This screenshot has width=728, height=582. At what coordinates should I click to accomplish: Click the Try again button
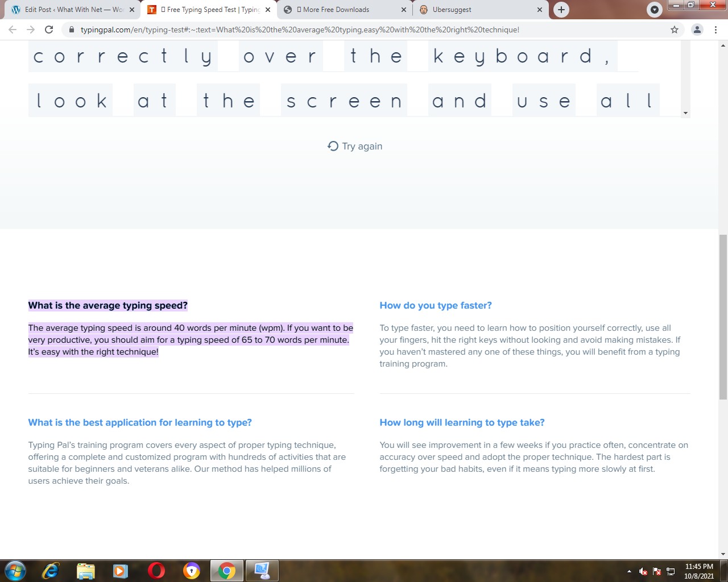(354, 146)
